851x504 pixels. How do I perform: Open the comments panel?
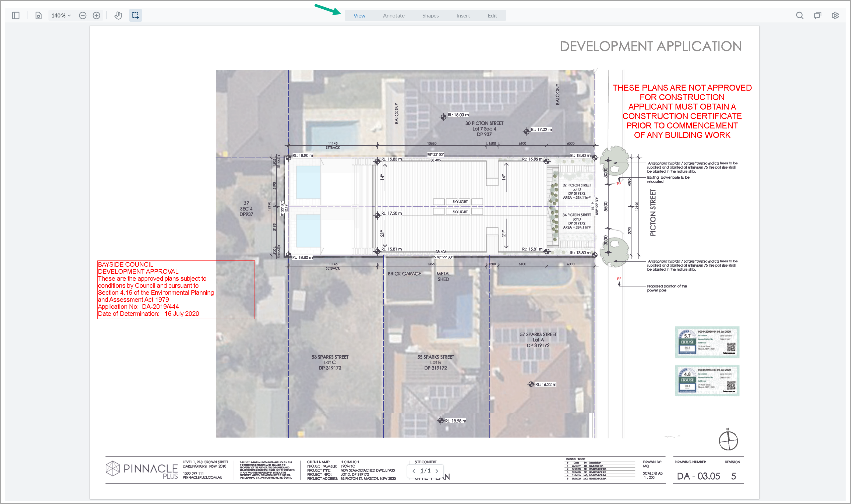click(x=817, y=15)
